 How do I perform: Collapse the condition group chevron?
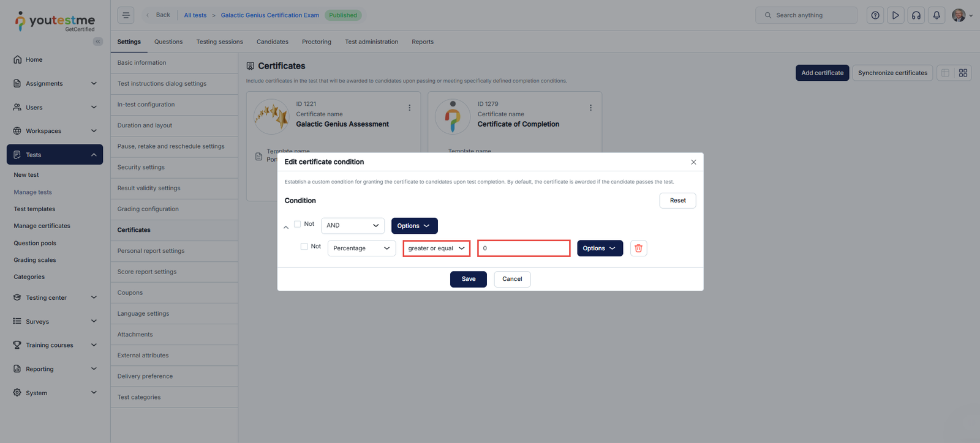click(x=286, y=227)
